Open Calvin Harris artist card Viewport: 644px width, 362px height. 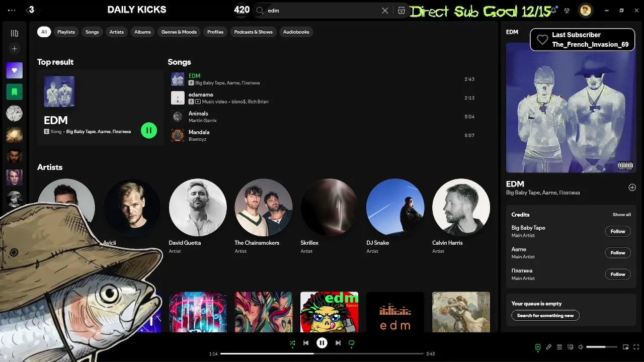coord(461,216)
